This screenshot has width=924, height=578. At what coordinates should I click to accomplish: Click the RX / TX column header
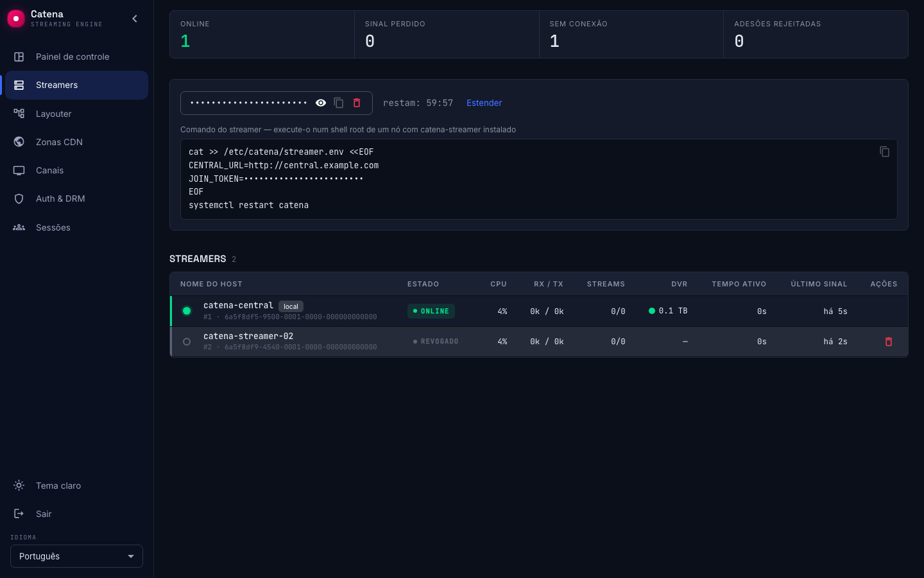click(549, 284)
